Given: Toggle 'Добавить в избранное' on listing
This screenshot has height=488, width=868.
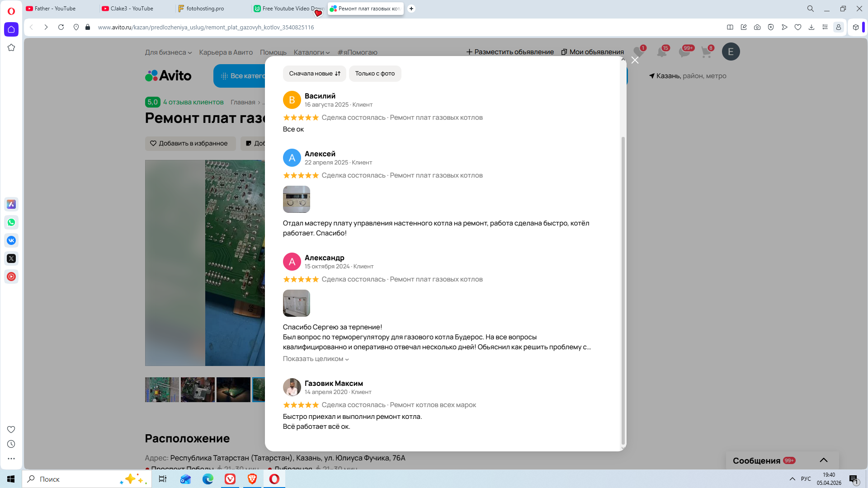Looking at the screenshot, I should click(190, 143).
